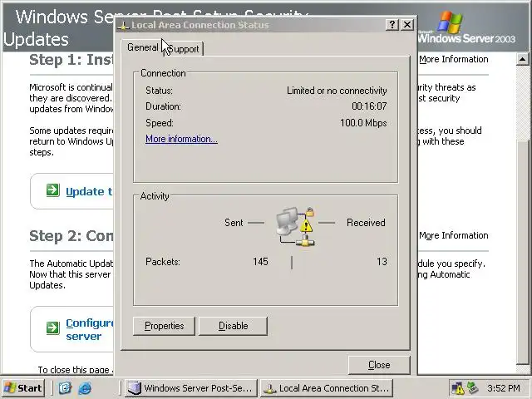Image resolution: width=532 pixels, height=399 pixels.
Task: Click the network activity computers icon
Action: (x=296, y=226)
